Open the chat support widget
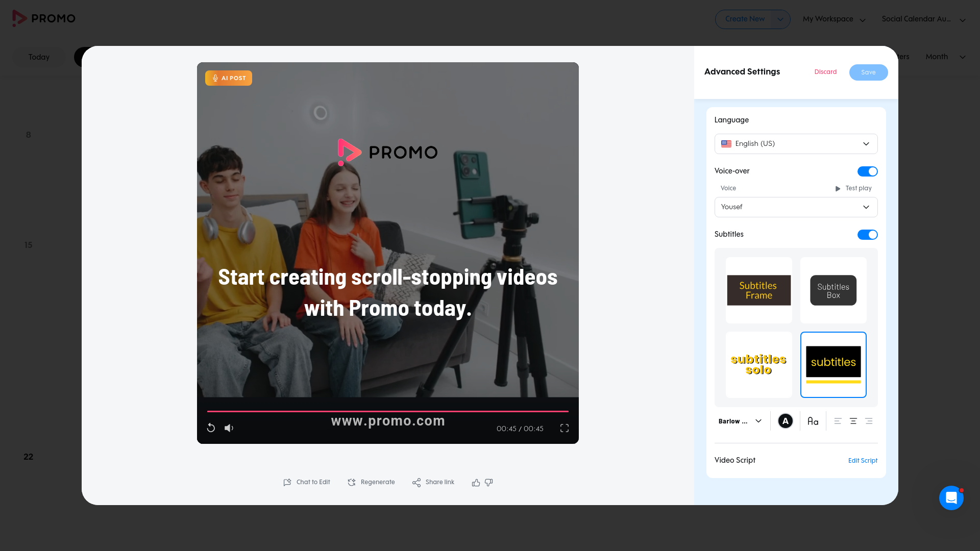 [951, 497]
